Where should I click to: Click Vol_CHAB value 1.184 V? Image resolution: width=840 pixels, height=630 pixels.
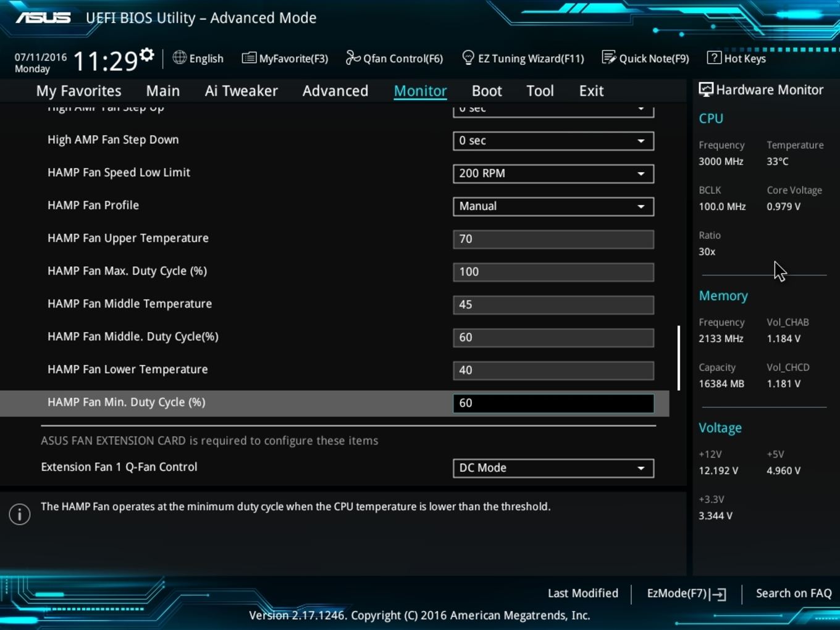(x=784, y=338)
